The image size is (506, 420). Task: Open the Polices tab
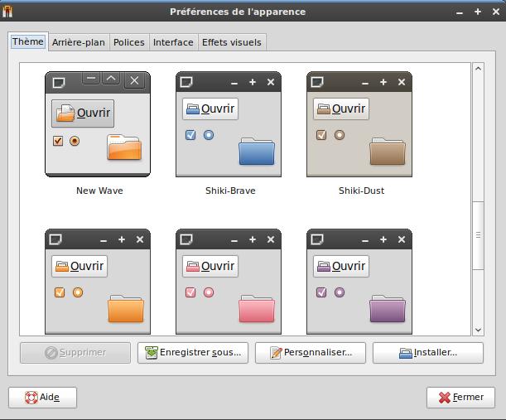pyautogui.click(x=129, y=42)
